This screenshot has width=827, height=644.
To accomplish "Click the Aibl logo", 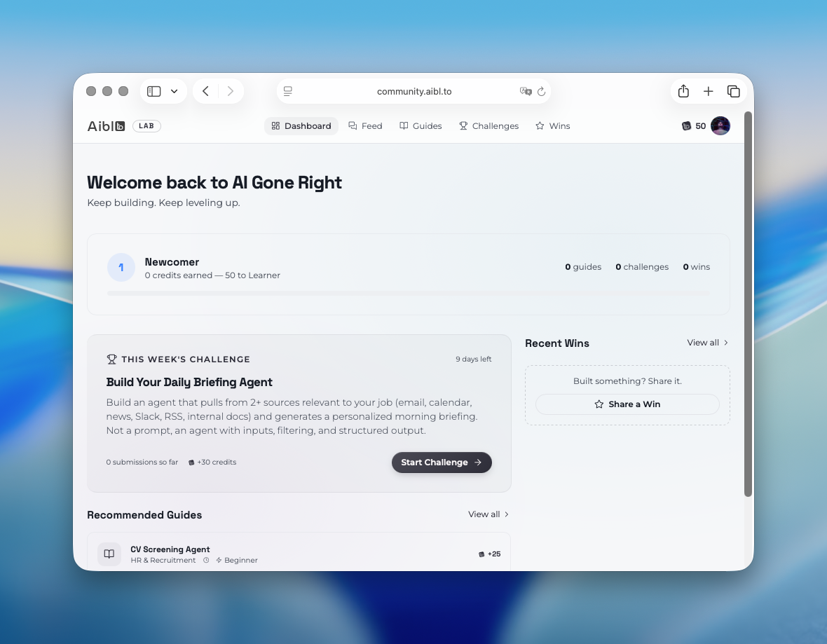I will click(x=106, y=126).
